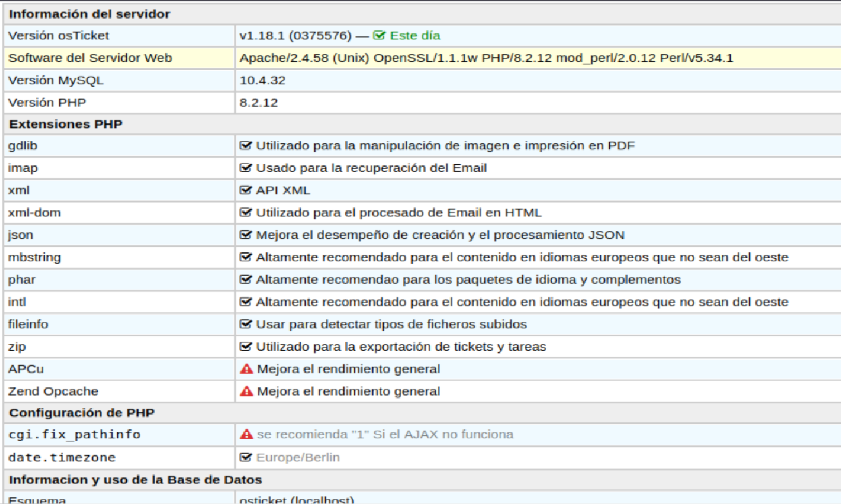Viewport: 841px width, 504px height.
Task: Click the check icon in the xml-dom row
Action: pyautogui.click(x=245, y=212)
